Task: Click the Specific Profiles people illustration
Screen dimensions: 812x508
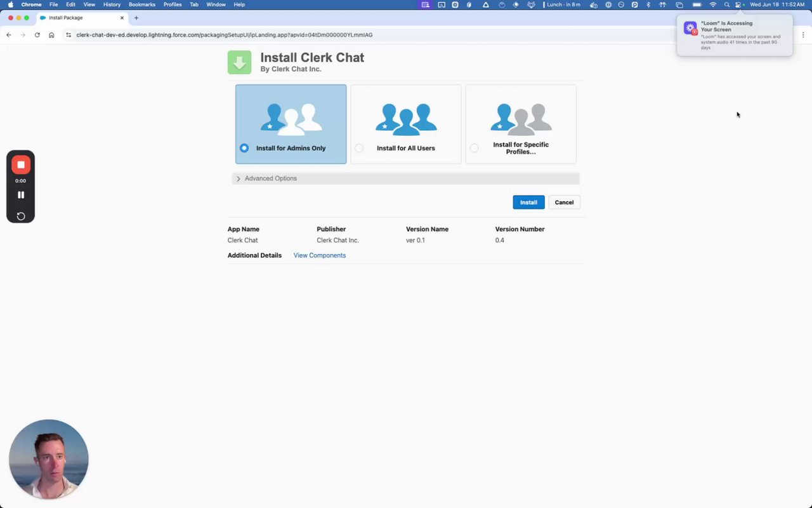Action: (x=521, y=118)
